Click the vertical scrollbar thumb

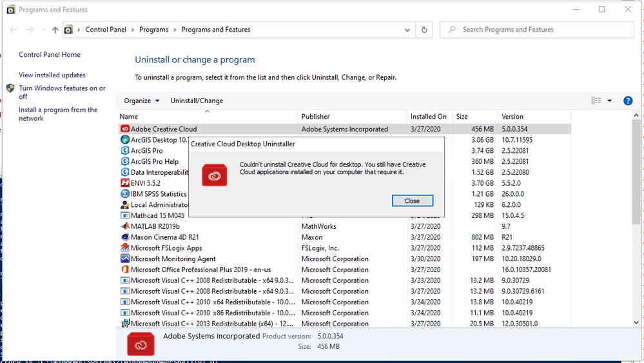(x=636, y=172)
